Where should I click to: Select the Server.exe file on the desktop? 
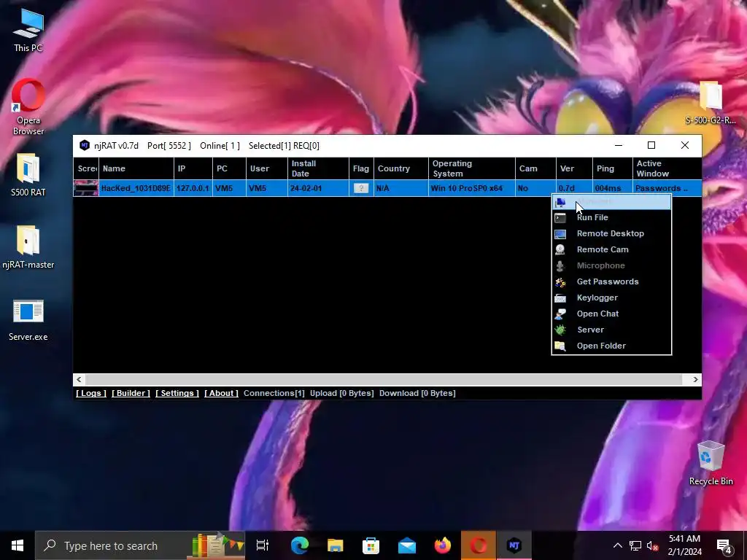click(28, 320)
